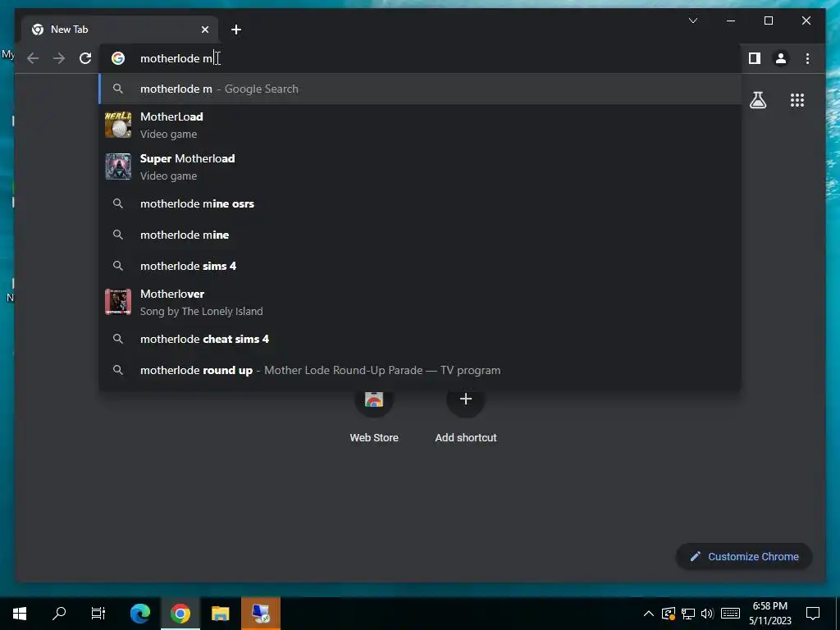
Task: Open the Windows notification center
Action: 813,614
